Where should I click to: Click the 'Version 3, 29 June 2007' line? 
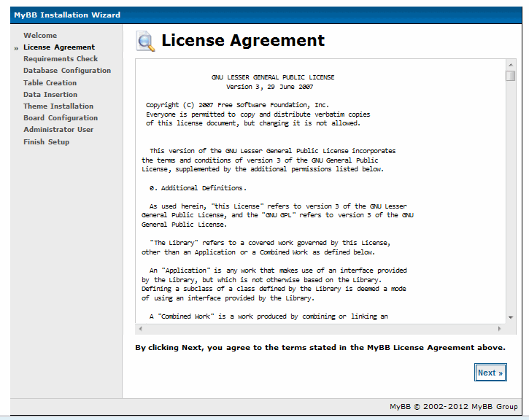point(269,87)
